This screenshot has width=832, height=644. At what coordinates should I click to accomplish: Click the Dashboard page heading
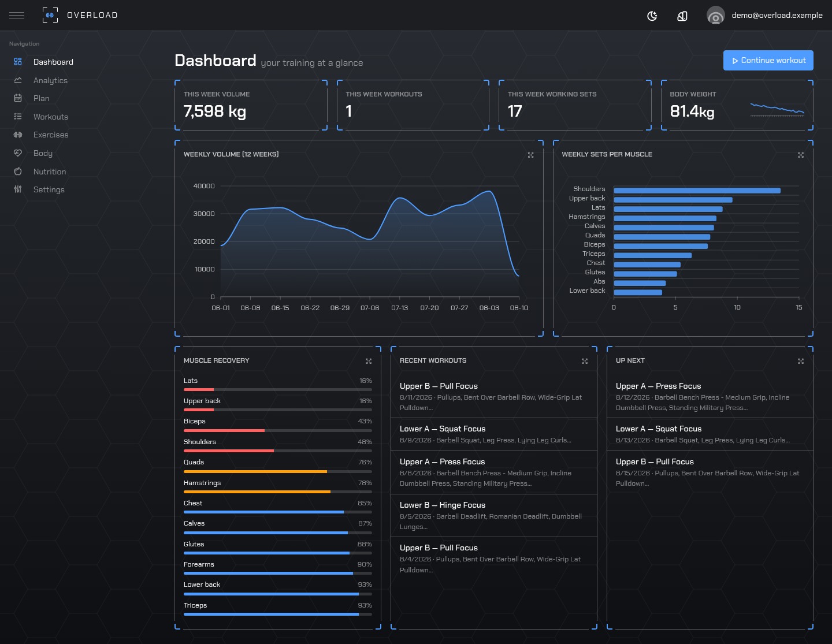[x=216, y=61]
